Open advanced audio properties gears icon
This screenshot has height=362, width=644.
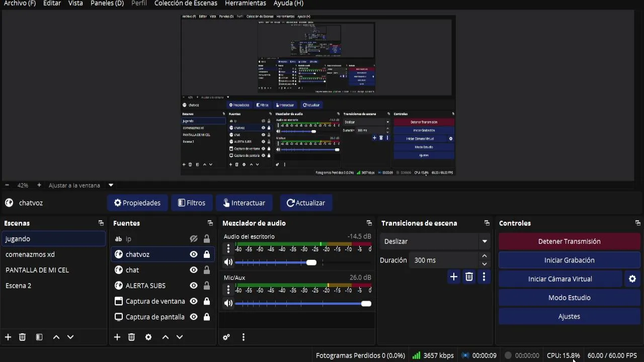pyautogui.click(x=226, y=337)
